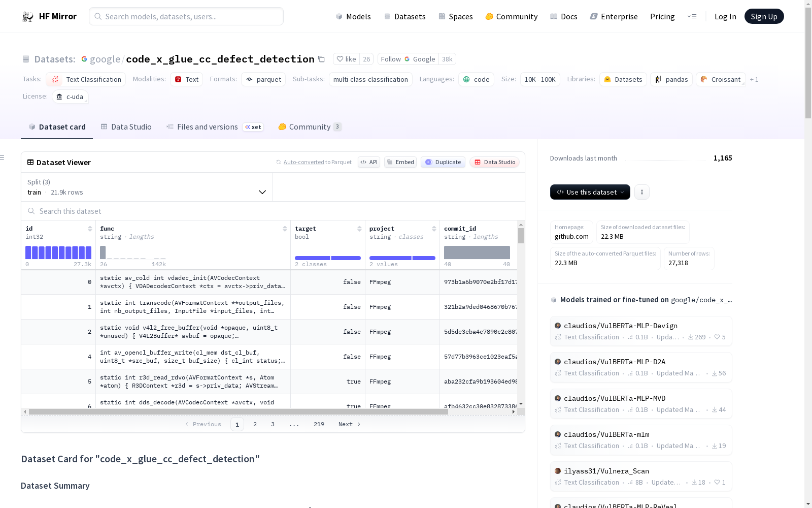
Task: Click the Text Classification task tag
Action: pyautogui.click(x=86, y=79)
